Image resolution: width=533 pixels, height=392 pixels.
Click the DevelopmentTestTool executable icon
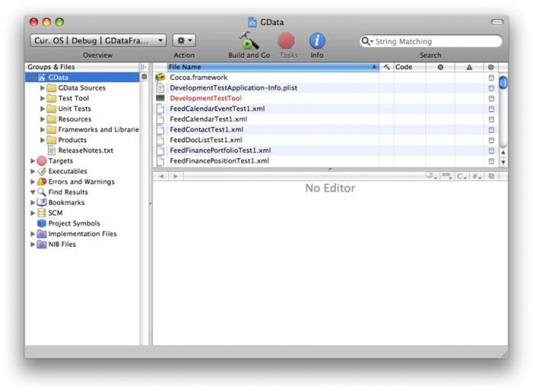pyautogui.click(x=160, y=98)
